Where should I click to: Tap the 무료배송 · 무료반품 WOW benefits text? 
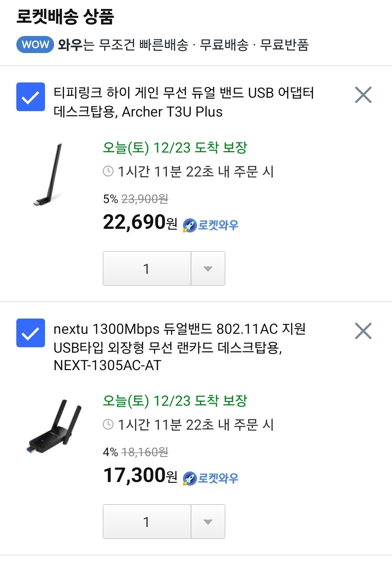point(254,45)
